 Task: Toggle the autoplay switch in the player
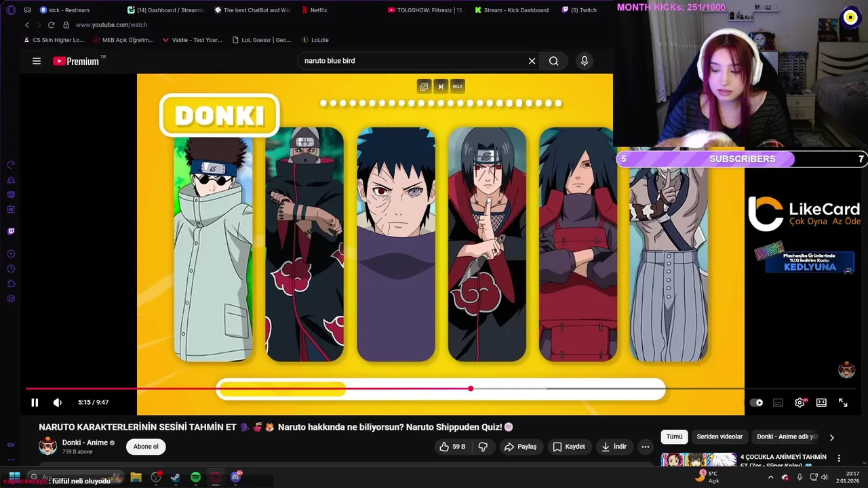tap(756, 403)
